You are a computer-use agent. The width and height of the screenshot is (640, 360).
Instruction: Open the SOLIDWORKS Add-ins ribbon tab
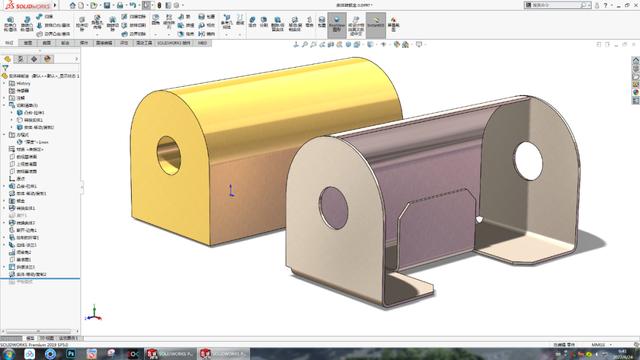coord(174,43)
